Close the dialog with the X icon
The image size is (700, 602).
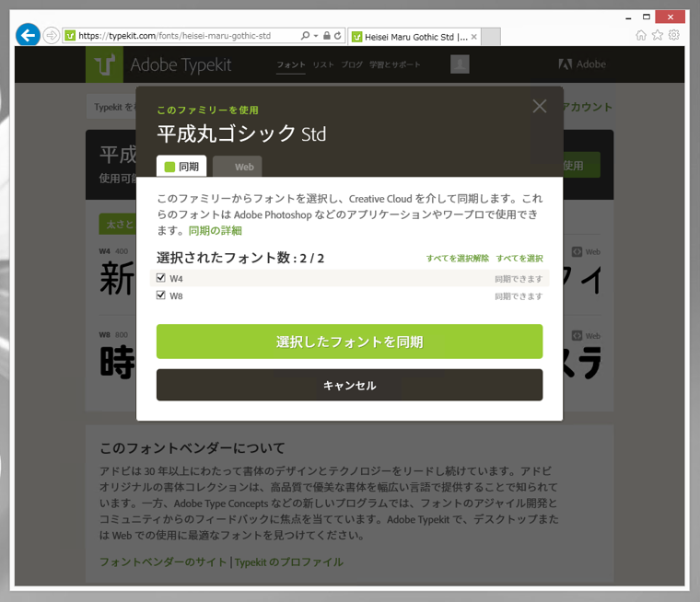tap(540, 106)
